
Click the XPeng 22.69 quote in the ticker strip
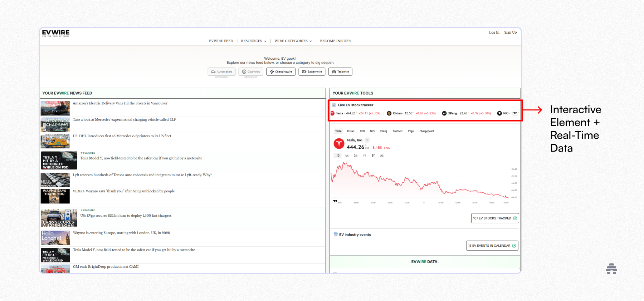pos(467,113)
